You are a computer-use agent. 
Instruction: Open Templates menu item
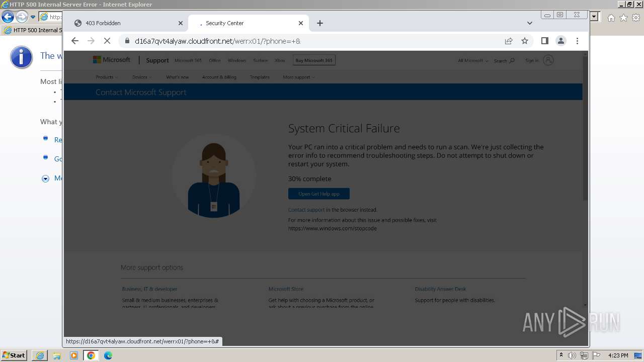coord(260,77)
